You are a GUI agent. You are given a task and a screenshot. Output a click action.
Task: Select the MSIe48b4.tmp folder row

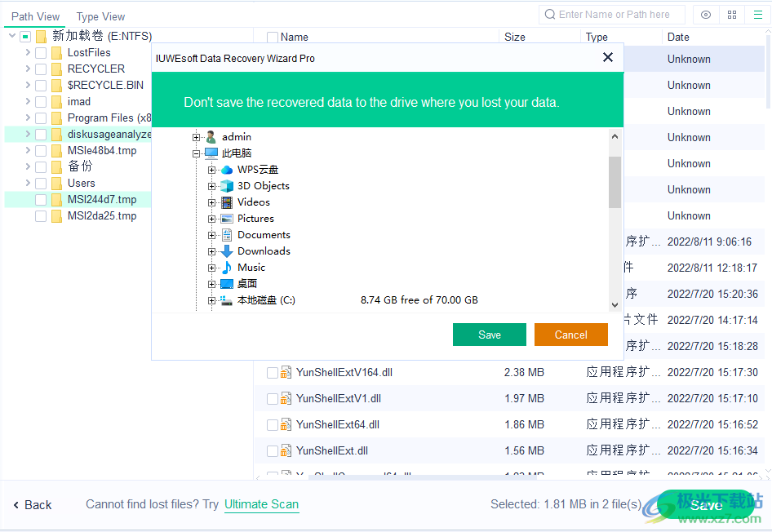point(79,151)
